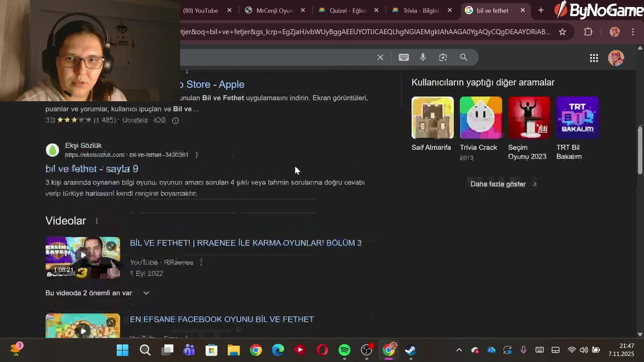
Task: Open Microsoft Edge from the taskbar
Action: tap(278, 350)
